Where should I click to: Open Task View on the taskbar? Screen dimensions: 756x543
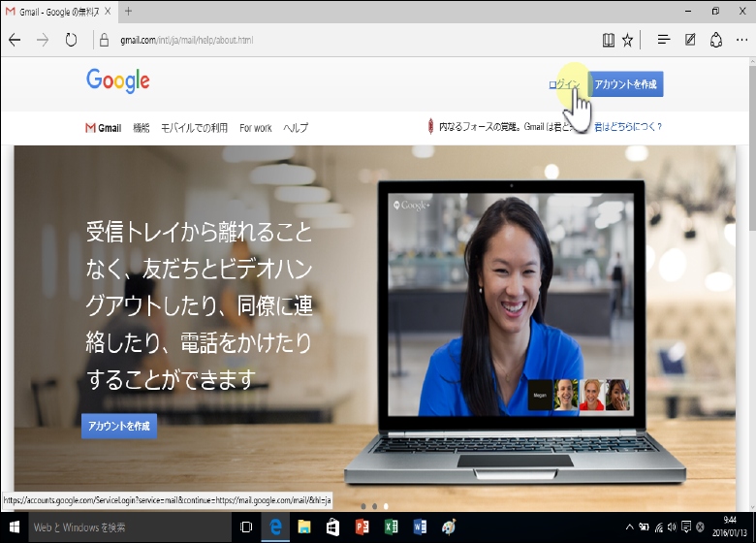[246, 527]
